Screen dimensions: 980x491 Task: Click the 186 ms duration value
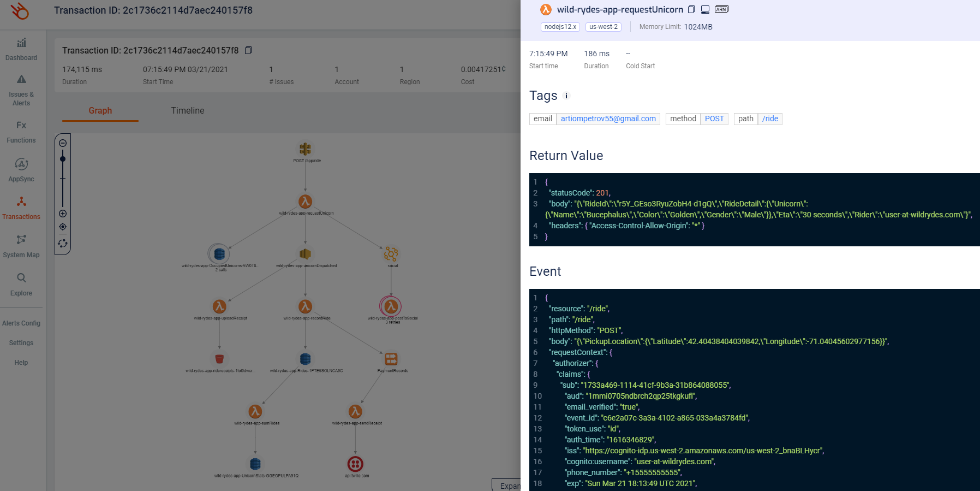597,54
